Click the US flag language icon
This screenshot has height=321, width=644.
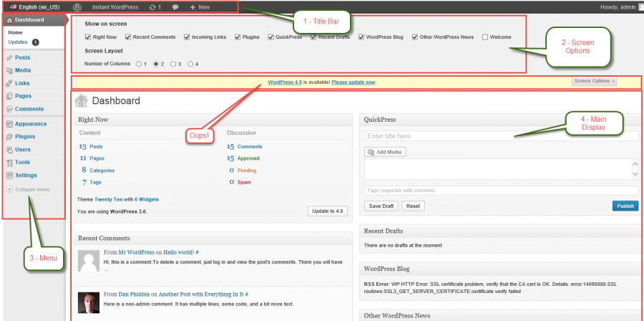click(x=13, y=7)
